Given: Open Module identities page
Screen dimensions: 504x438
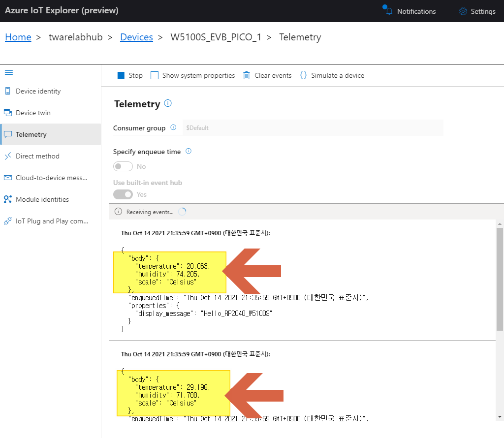Looking at the screenshot, I should tap(51, 199).
